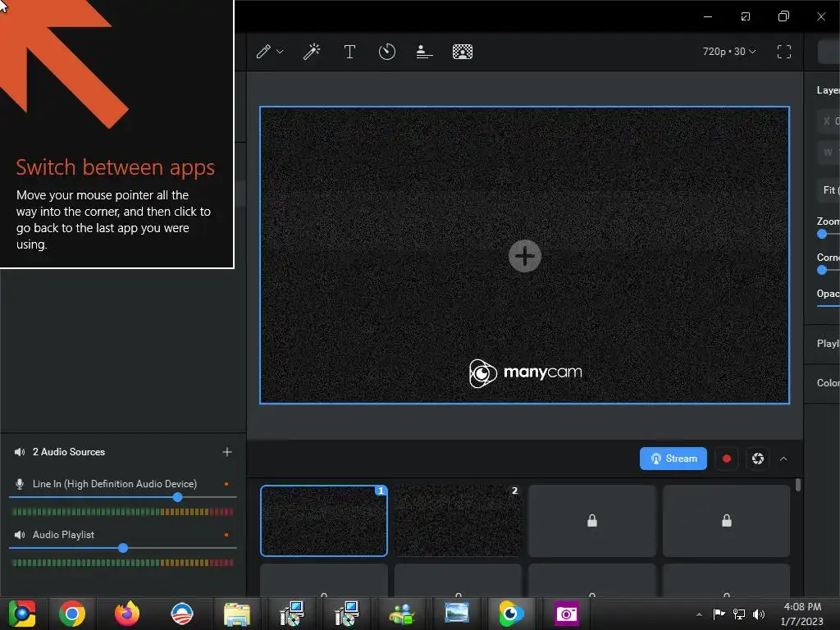Open the system volume tray icon

coord(759,614)
